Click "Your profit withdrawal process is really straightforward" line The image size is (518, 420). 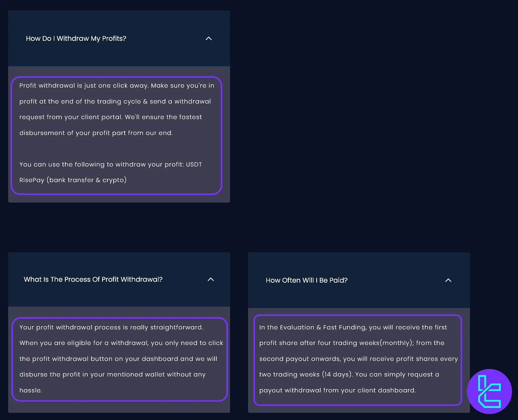click(111, 327)
